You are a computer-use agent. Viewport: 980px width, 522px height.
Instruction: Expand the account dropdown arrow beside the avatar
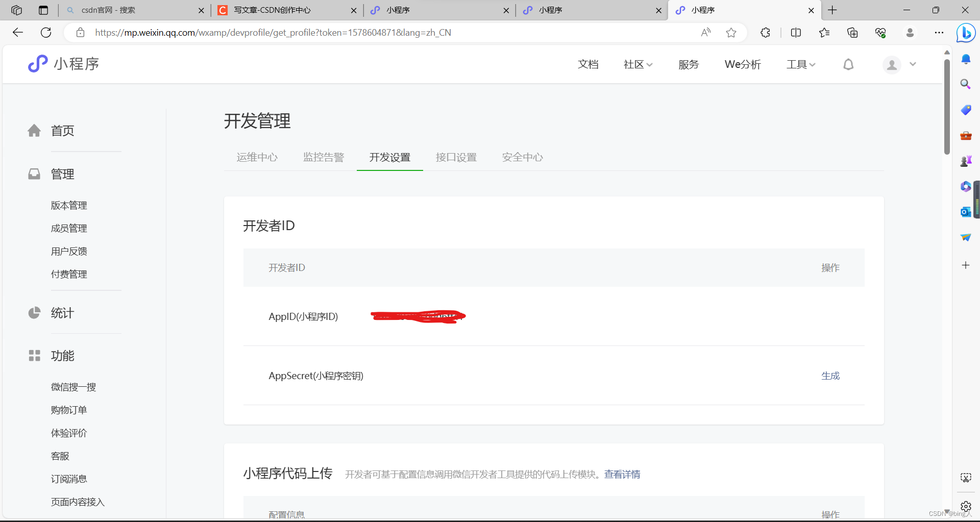click(x=913, y=64)
